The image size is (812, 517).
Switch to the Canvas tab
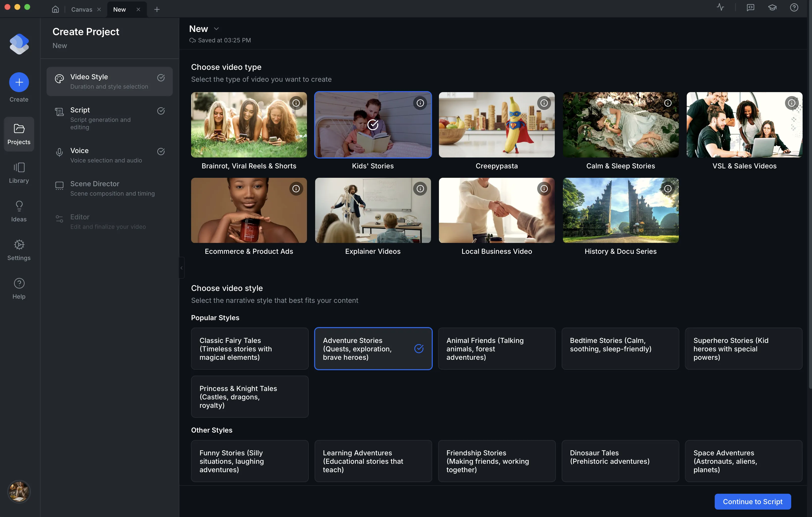(82, 9)
